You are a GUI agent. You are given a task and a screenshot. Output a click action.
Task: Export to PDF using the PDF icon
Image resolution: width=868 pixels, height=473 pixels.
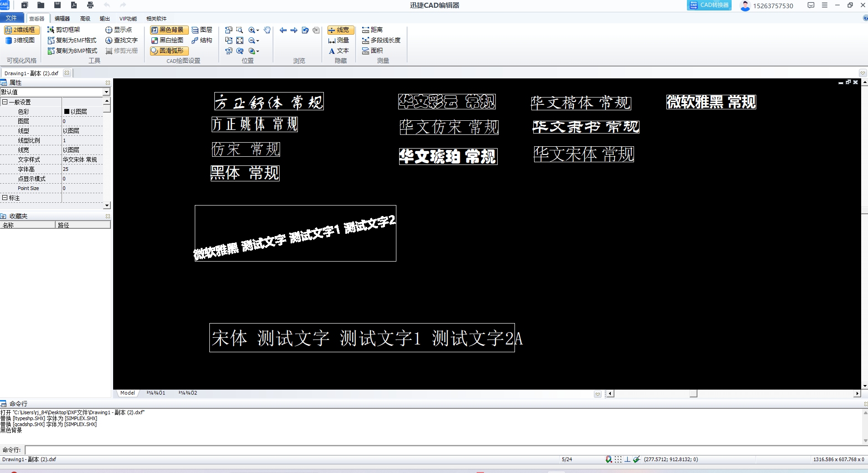[x=74, y=5]
